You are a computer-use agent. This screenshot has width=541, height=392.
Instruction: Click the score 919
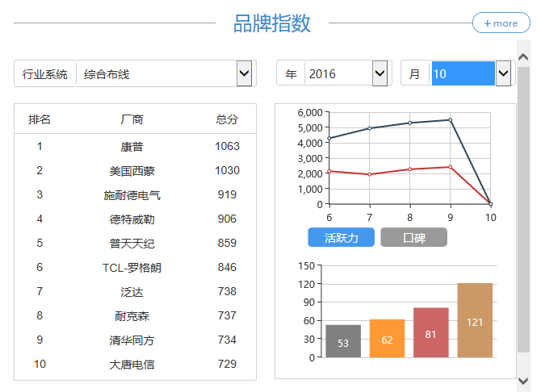227,194
